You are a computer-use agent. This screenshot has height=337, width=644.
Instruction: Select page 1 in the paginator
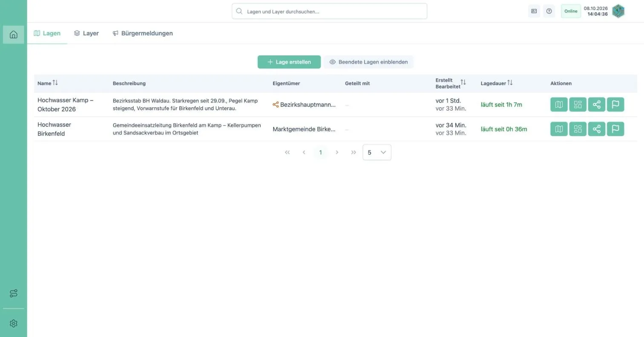pos(320,153)
